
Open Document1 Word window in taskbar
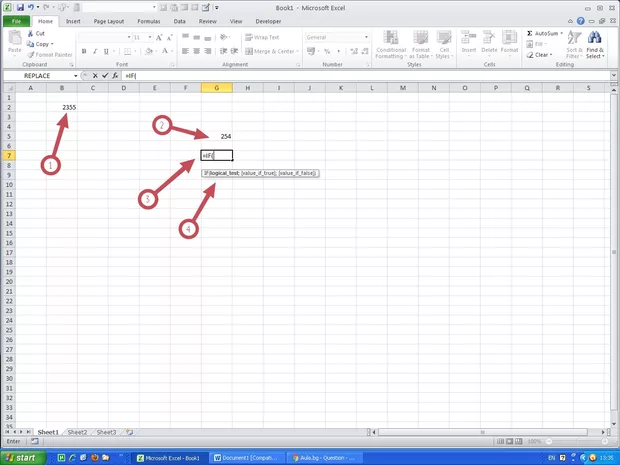248,458
